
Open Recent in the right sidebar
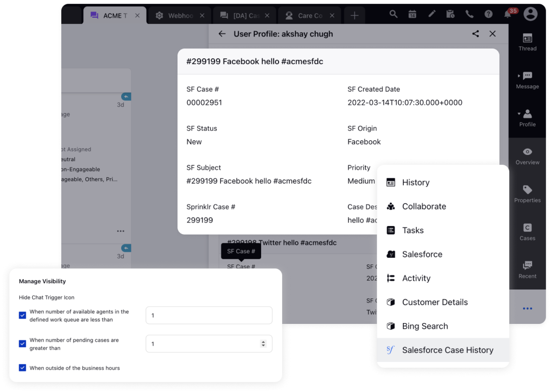click(527, 270)
